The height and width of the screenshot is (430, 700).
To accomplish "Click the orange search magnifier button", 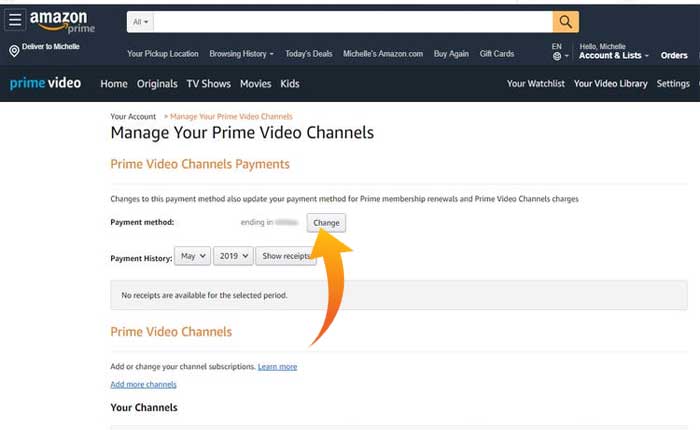I will pyautogui.click(x=566, y=22).
